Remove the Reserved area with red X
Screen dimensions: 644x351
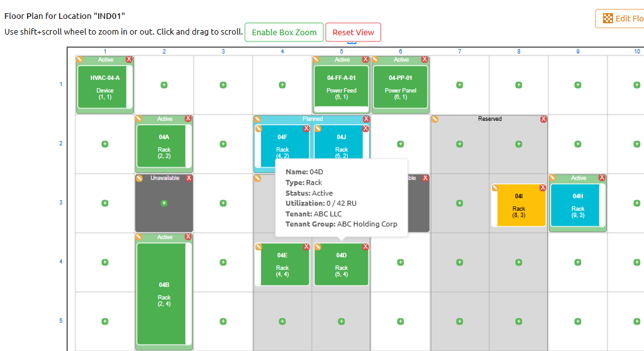(x=543, y=119)
